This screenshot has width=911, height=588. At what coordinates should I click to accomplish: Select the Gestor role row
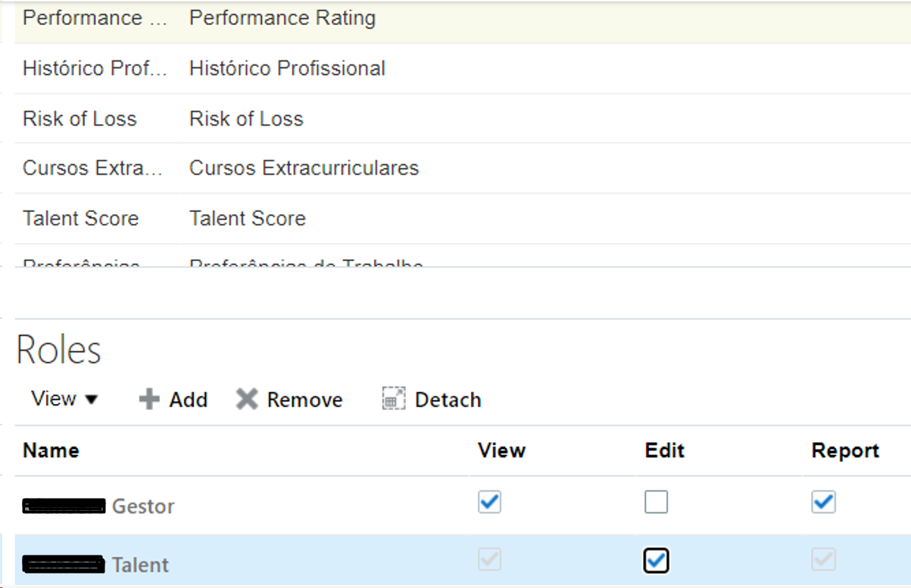point(463,506)
